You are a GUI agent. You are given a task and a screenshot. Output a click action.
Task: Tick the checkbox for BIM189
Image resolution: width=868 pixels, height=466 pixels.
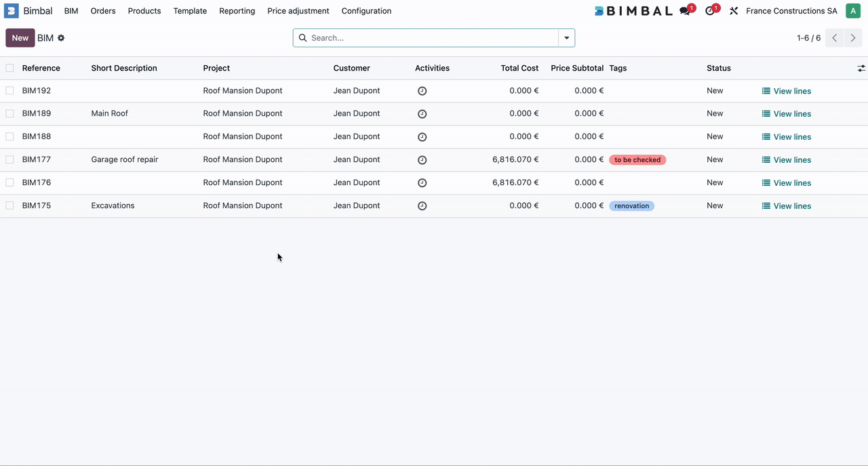click(9, 113)
